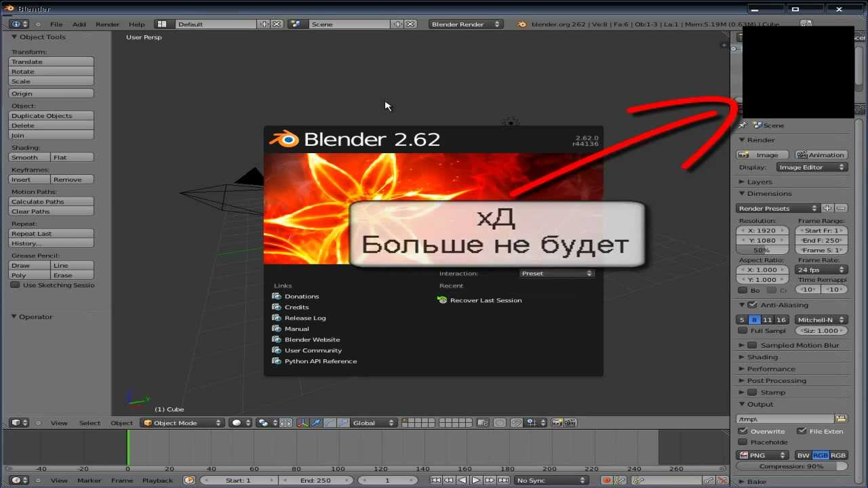The width and height of the screenshot is (868, 488).
Task: Open the Render Presets dropdown
Action: 778,208
